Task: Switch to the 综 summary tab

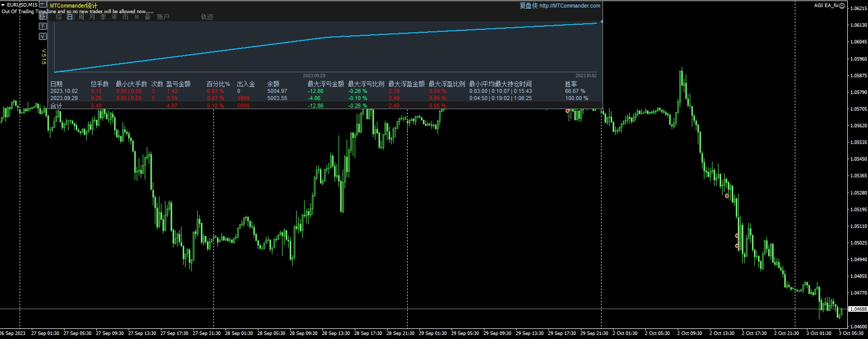Action: [x=59, y=17]
